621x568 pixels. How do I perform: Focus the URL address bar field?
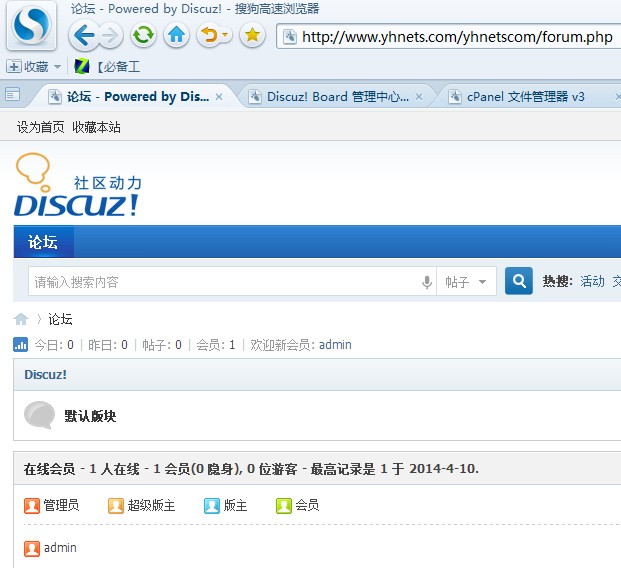point(449,37)
